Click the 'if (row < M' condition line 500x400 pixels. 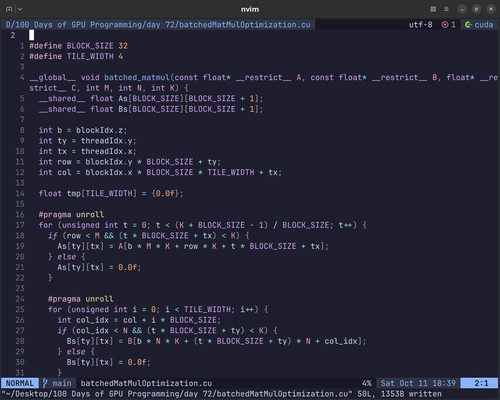tap(149, 236)
